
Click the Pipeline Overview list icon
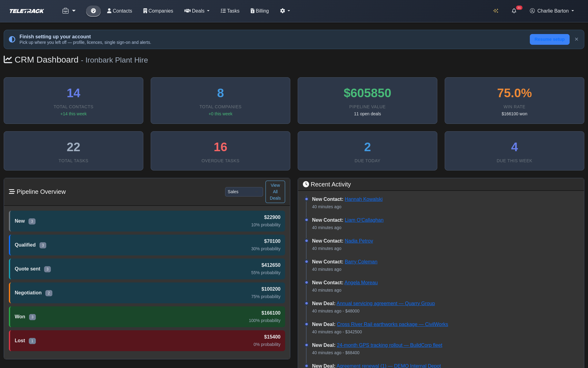click(12, 192)
